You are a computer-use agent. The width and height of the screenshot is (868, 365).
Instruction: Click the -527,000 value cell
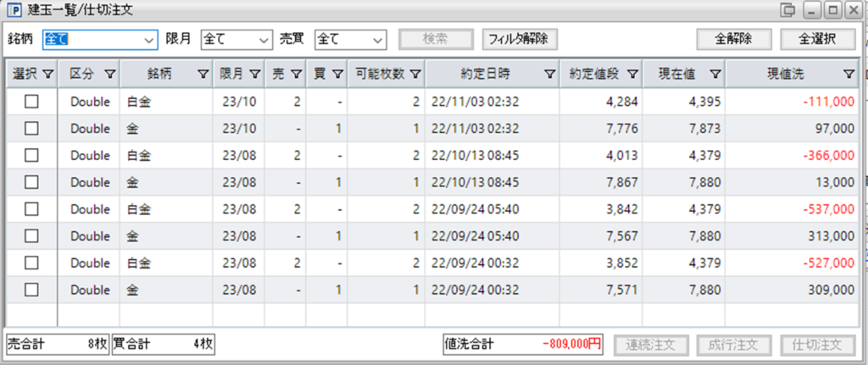click(x=792, y=263)
